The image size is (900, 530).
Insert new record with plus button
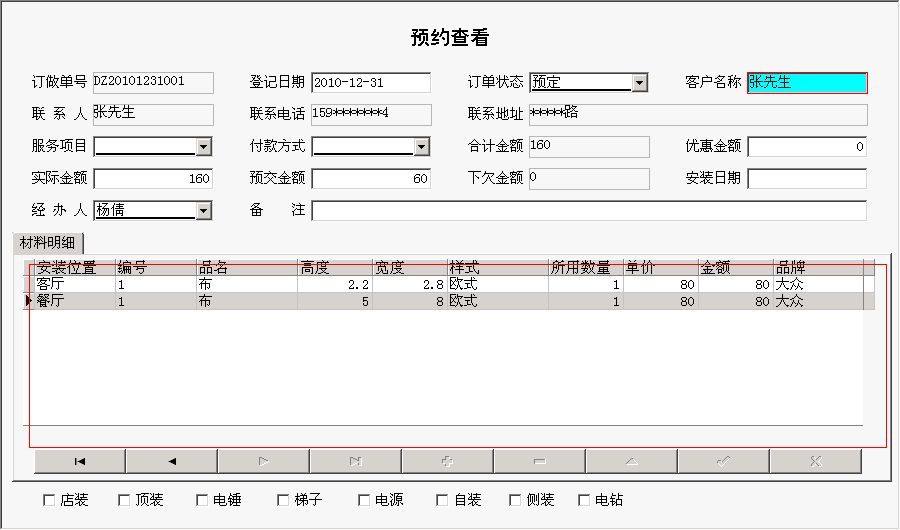tap(447, 461)
